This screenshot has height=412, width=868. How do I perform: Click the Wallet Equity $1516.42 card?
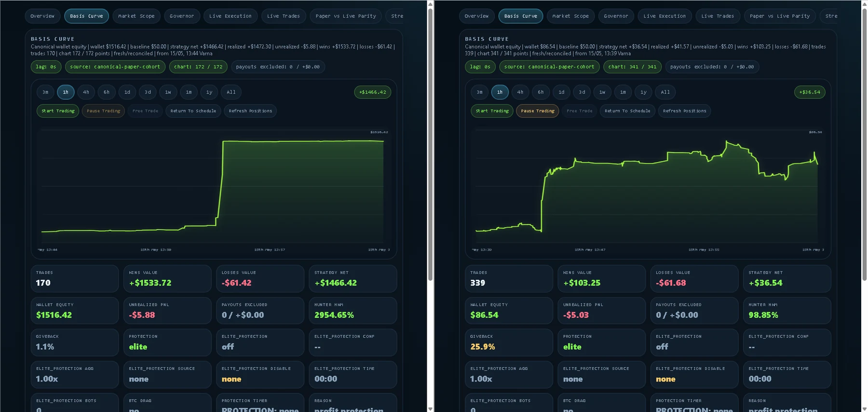point(75,310)
